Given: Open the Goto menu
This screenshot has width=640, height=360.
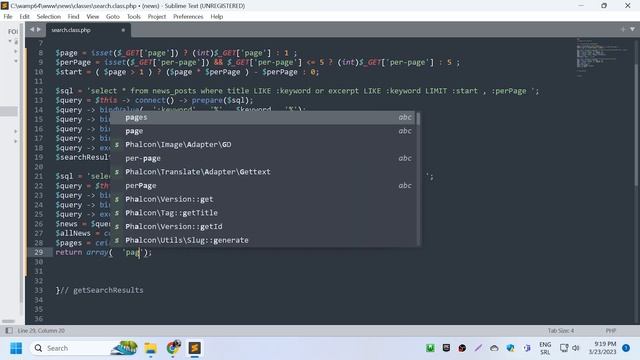Looking at the screenshot, I should click(x=113, y=17).
